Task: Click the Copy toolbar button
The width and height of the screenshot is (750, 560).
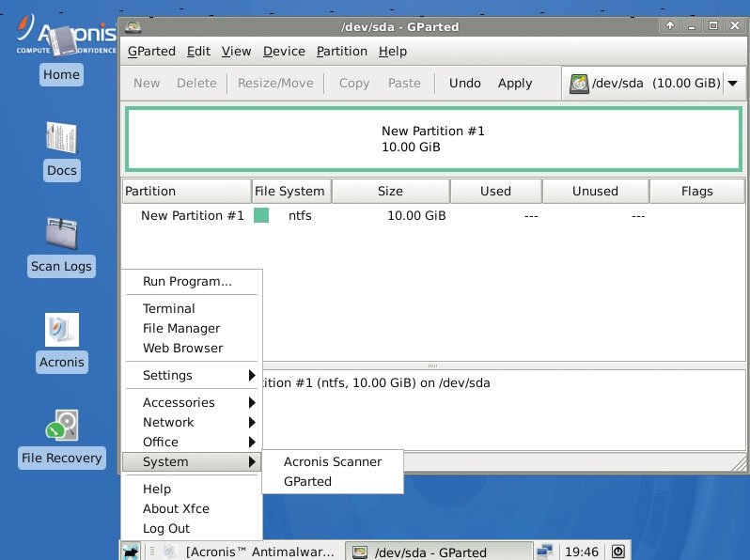Action: pyautogui.click(x=354, y=84)
